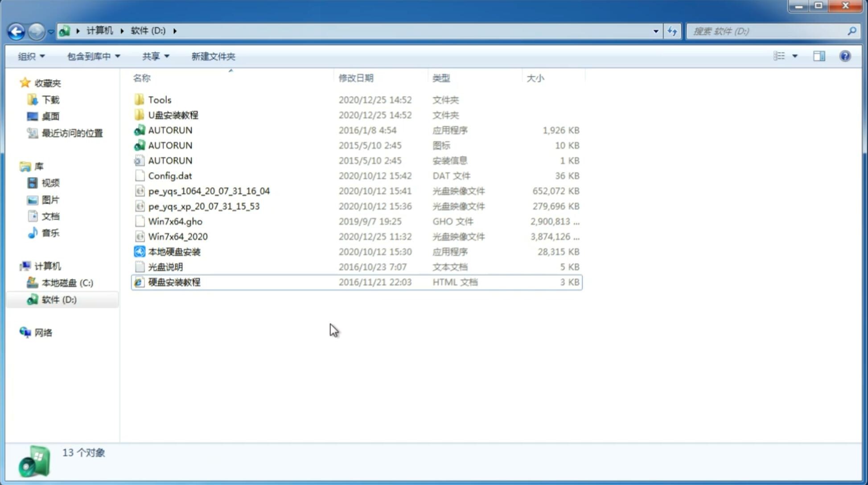This screenshot has height=485, width=868.
Task: Open the U盘安装教程 folder
Action: pos(173,115)
